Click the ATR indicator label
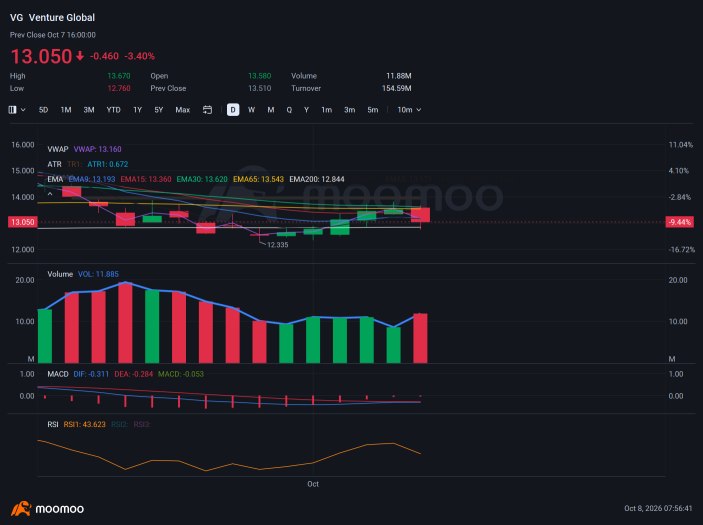The image size is (703, 525). tap(54, 165)
